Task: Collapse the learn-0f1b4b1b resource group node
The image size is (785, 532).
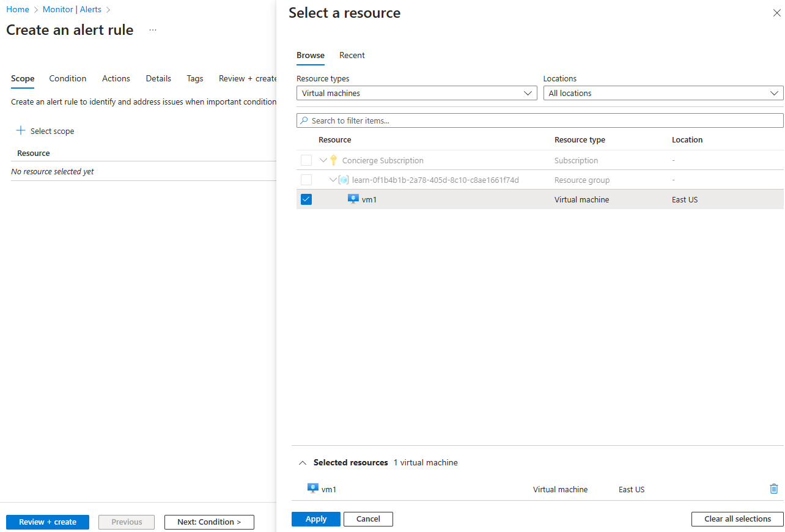Action: [x=333, y=180]
